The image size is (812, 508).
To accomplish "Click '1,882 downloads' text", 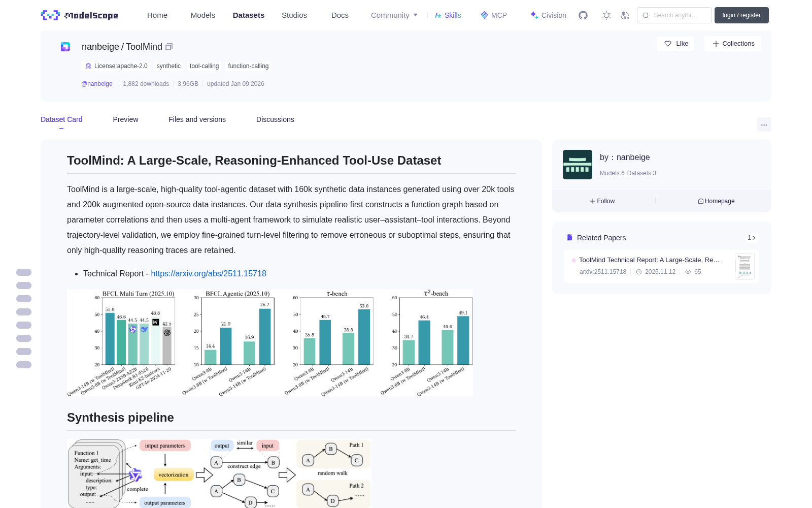I will tap(146, 84).
